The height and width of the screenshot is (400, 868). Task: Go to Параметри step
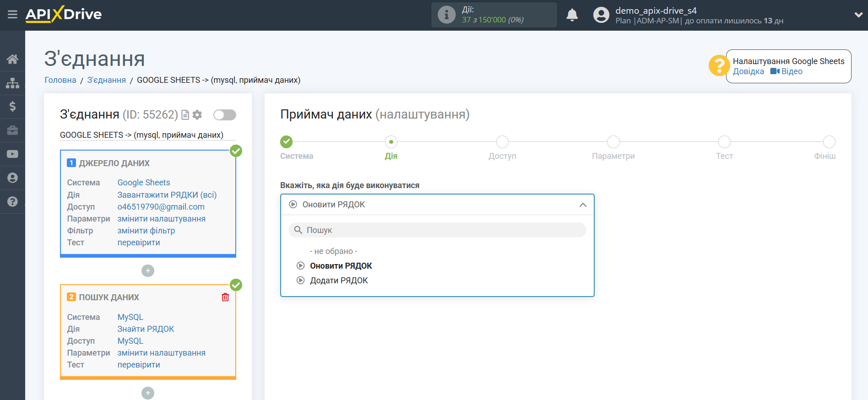point(613,142)
